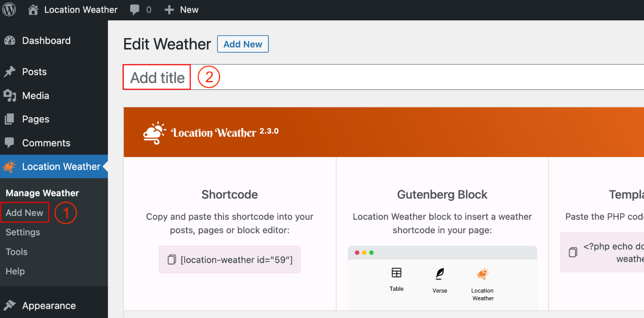The image size is (644, 318).
Task: Select the Verse block icon
Action: 439,273
